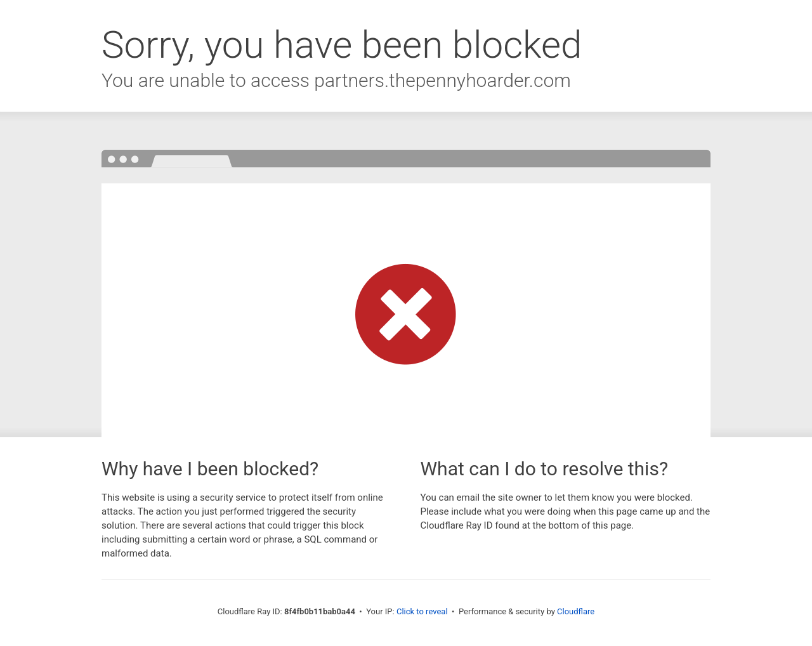Click the white browser illustration content area
Screen dimensions: 812x646
pyautogui.click(x=406, y=310)
